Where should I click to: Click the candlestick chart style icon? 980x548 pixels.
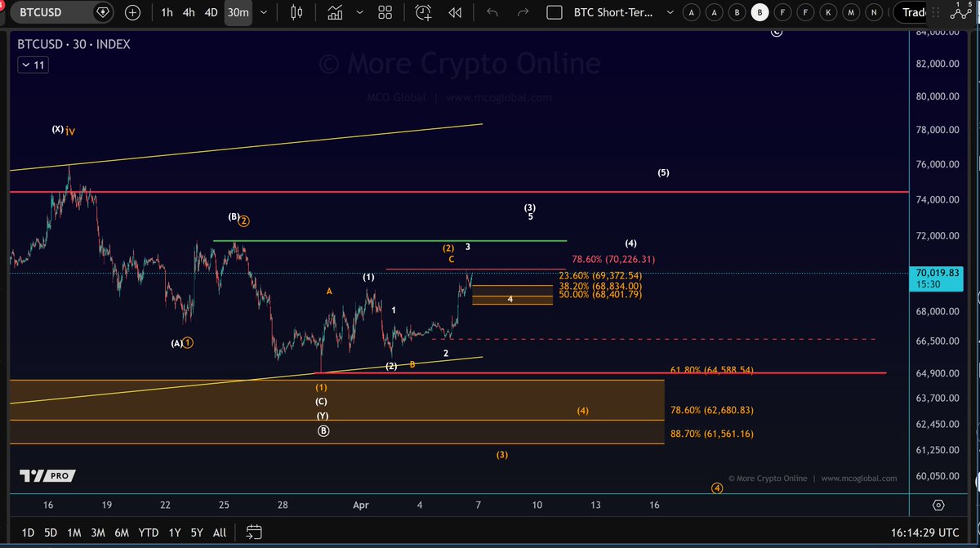pyautogui.click(x=296, y=12)
